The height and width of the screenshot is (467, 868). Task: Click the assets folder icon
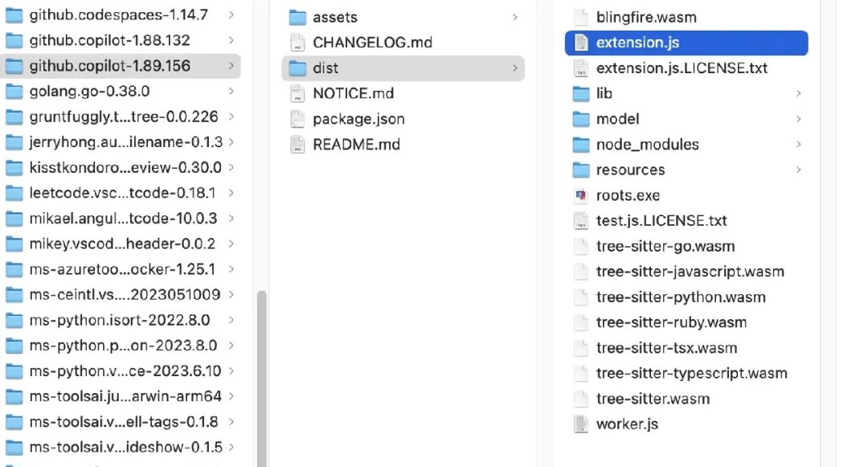point(298,17)
